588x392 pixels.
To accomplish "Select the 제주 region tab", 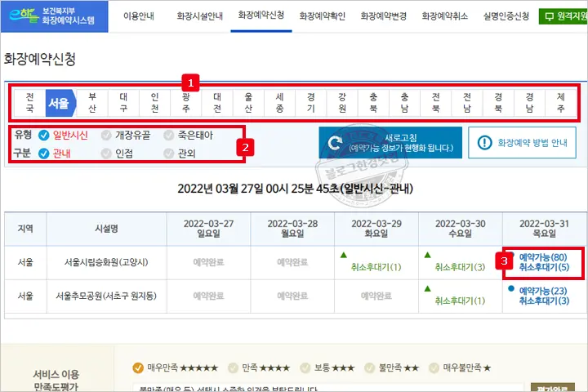I will [560, 103].
